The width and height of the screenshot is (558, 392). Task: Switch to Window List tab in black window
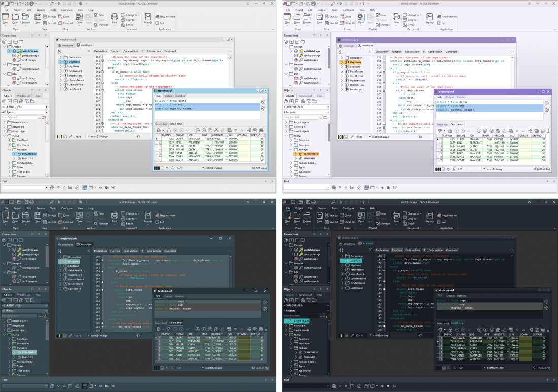pyautogui.click(x=305, y=295)
